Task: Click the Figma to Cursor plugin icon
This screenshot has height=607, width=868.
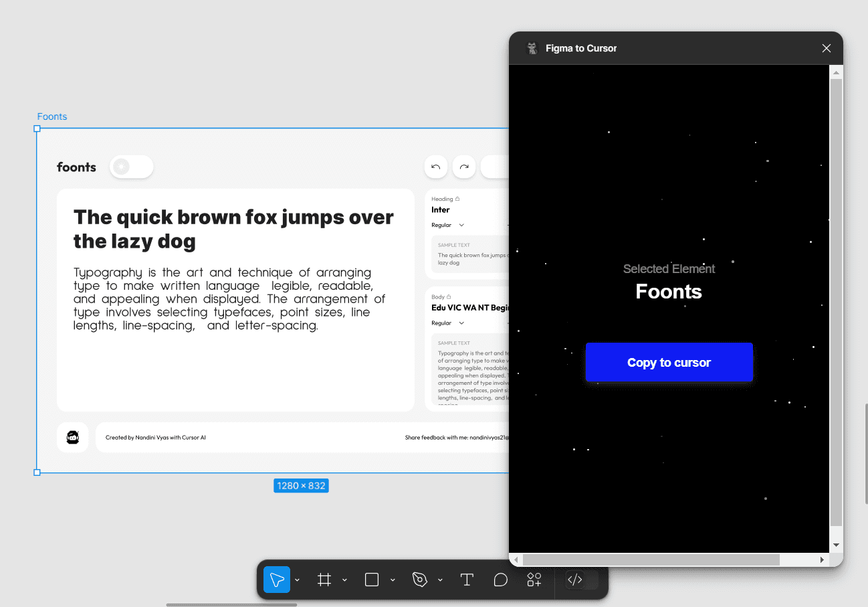Action: pyautogui.click(x=532, y=48)
